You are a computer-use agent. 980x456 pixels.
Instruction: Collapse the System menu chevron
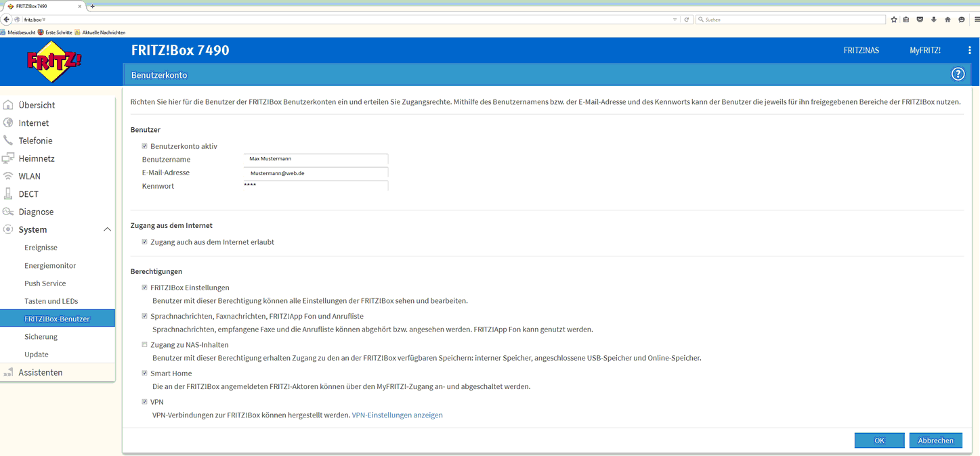(107, 229)
